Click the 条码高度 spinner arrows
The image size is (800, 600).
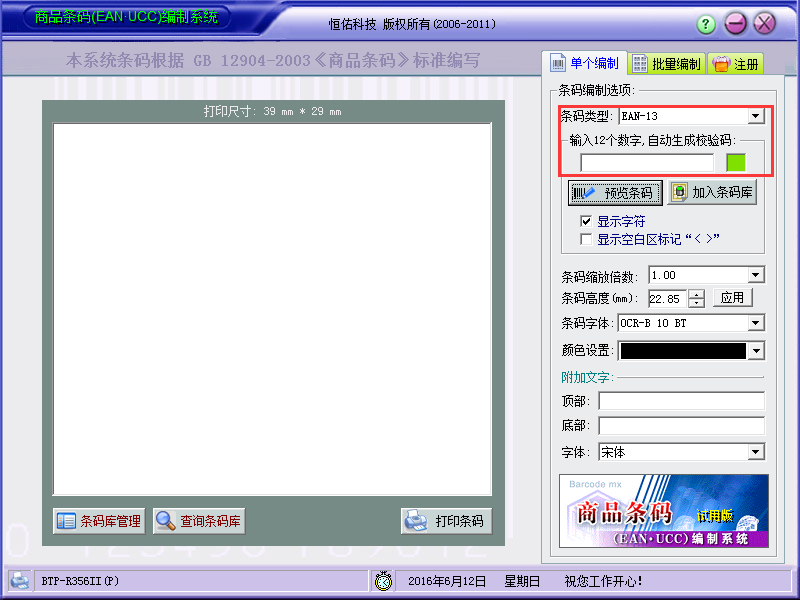tap(696, 298)
